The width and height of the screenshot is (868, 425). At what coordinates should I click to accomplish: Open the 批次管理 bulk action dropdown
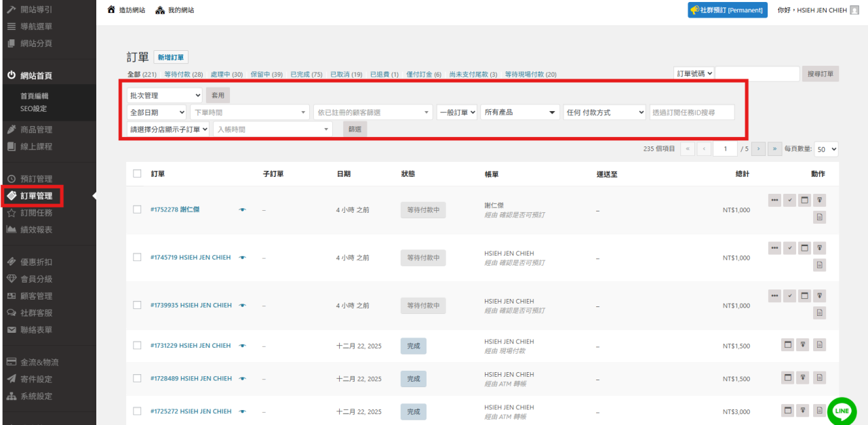tap(165, 96)
